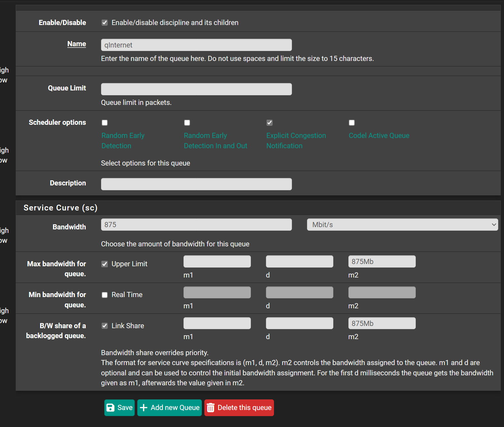
Task: Check Random Early Detection option
Action: [x=105, y=123]
